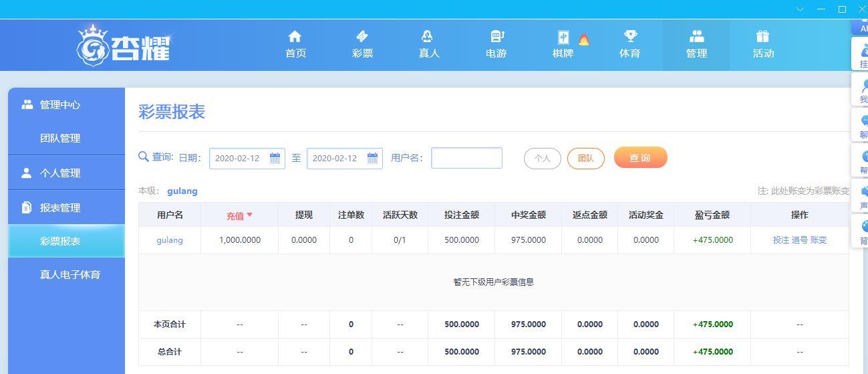Open the 真人 live casino tab
Image resolution: width=868 pixels, height=374 pixels.
[x=428, y=44]
